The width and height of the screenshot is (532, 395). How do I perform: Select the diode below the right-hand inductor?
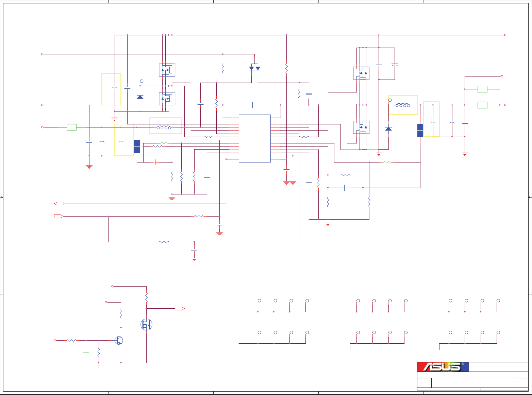tap(388, 129)
